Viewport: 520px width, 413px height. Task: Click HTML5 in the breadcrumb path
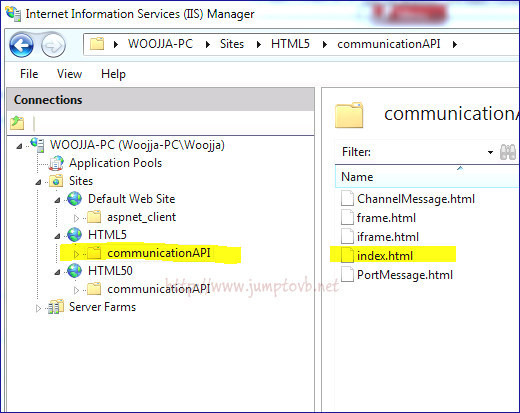pos(290,44)
